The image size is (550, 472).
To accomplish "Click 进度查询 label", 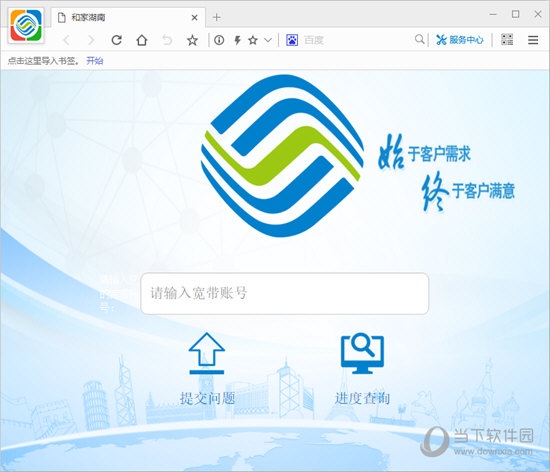I will coord(362,398).
